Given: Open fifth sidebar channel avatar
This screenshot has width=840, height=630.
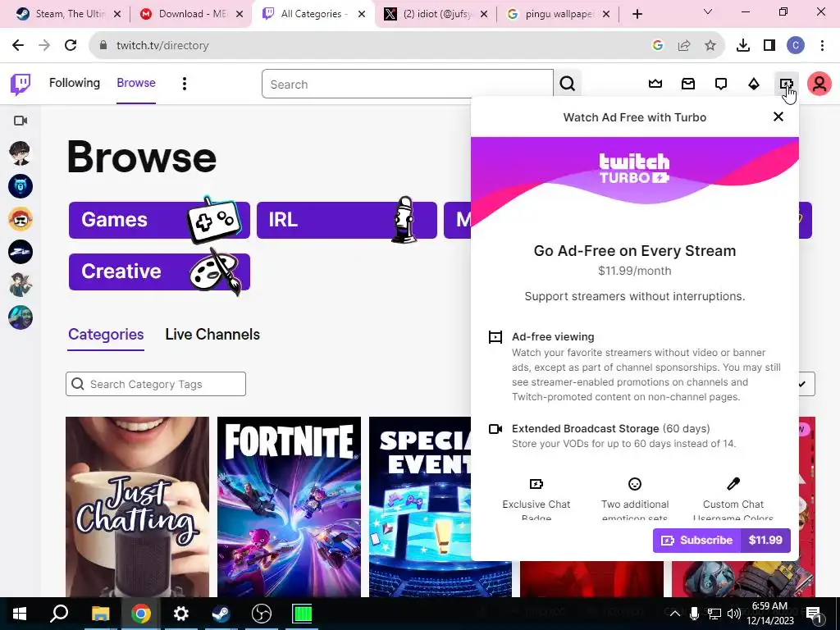Looking at the screenshot, I should [x=21, y=285].
